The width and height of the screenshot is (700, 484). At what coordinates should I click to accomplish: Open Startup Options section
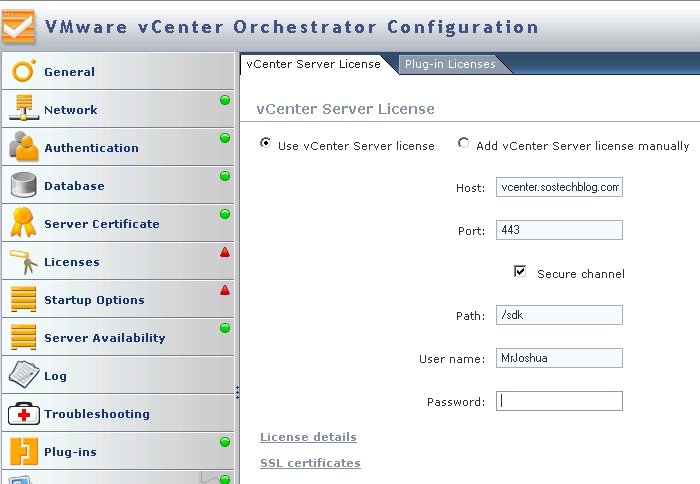click(x=118, y=299)
